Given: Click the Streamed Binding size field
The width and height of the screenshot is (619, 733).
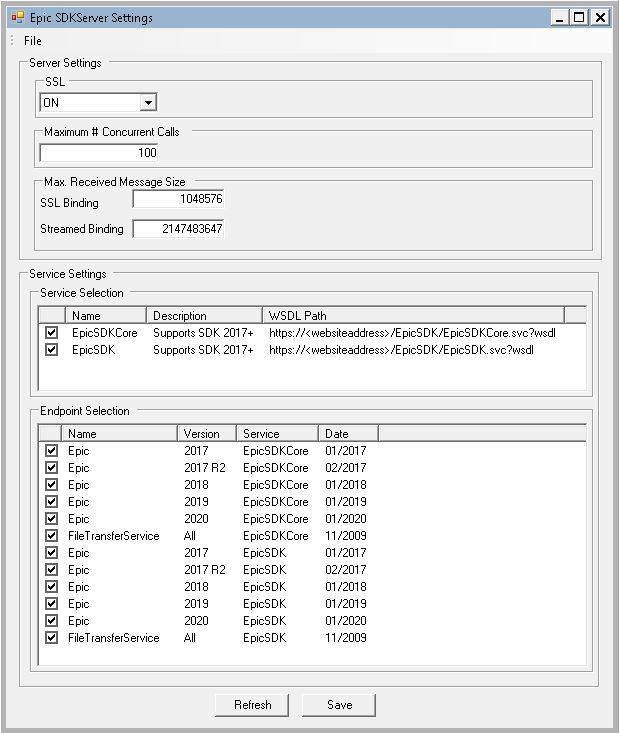Looking at the screenshot, I should coord(178,229).
